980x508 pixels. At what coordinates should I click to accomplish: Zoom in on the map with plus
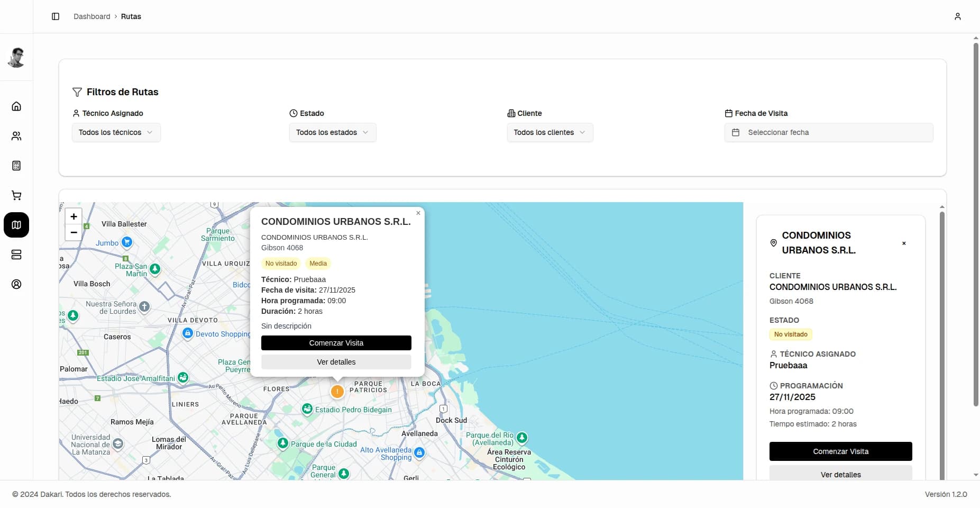pyautogui.click(x=74, y=216)
